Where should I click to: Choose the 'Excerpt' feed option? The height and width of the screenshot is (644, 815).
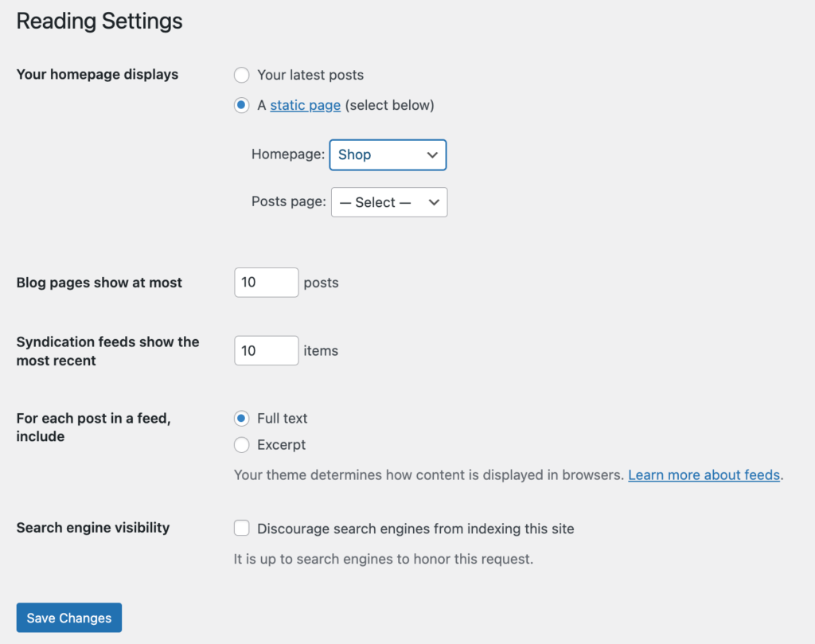click(241, 445)
